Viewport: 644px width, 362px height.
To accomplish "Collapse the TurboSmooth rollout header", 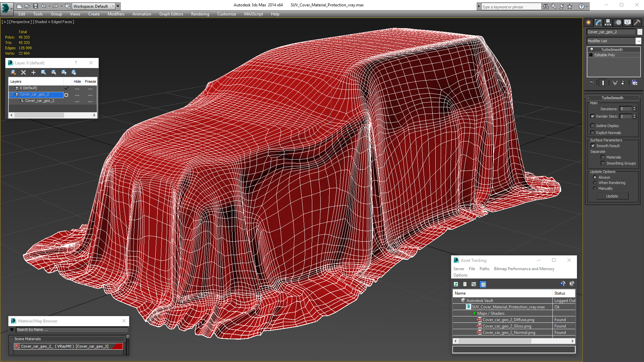I will coord(612,98).
